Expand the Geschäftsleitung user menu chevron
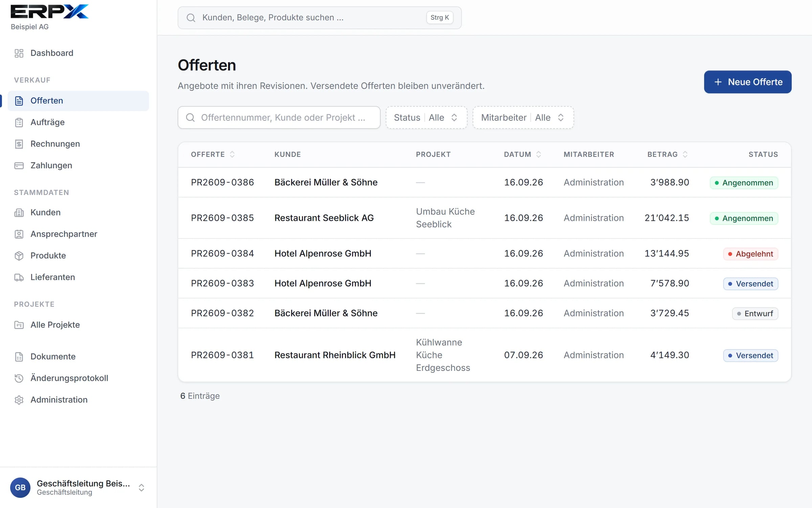812x508 pixels. (141, 487)
